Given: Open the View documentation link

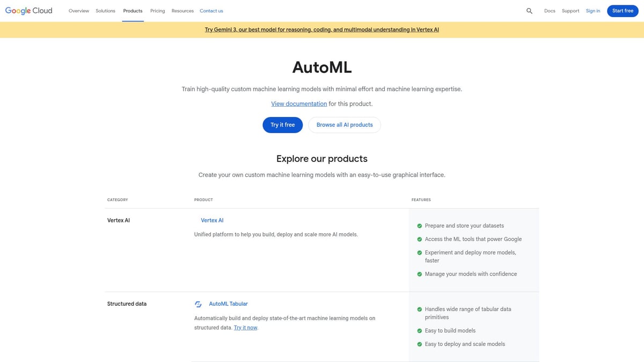Looking at the screenshot, I should (x=299, y=104).
